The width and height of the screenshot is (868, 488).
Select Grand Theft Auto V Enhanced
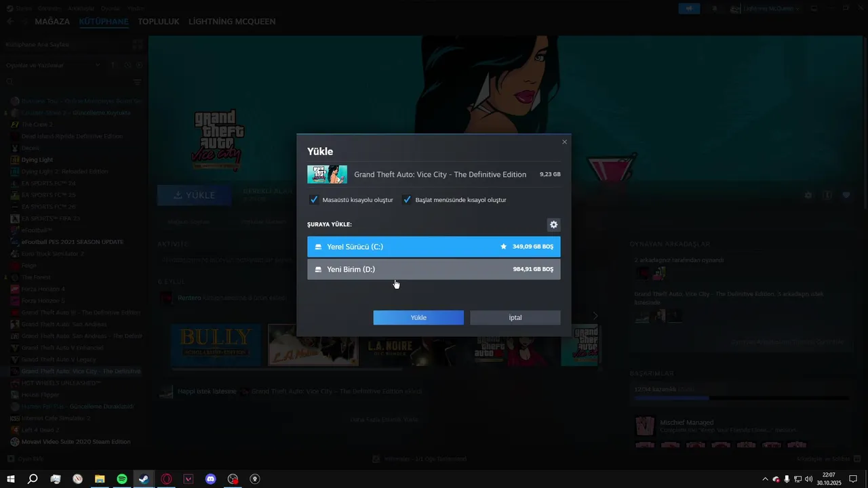(x=62, y=348)
